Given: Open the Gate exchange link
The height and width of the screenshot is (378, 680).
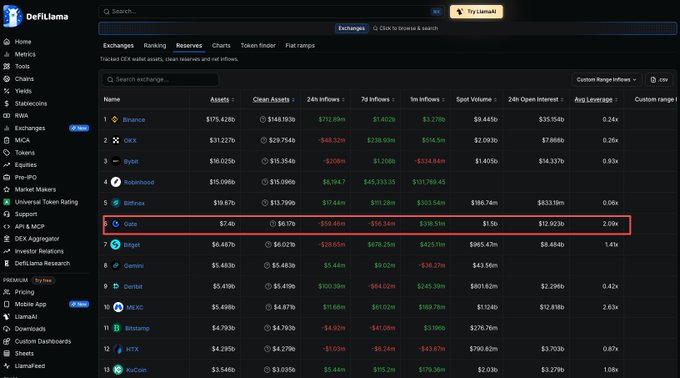Looking at the screenshot, I should point(130,224).
